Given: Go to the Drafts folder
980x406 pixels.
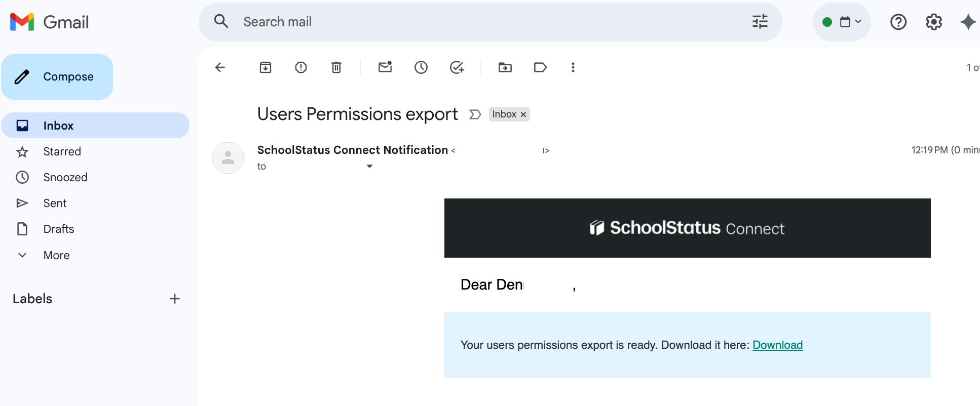Looking at the screenshot, I should (59, 229).
